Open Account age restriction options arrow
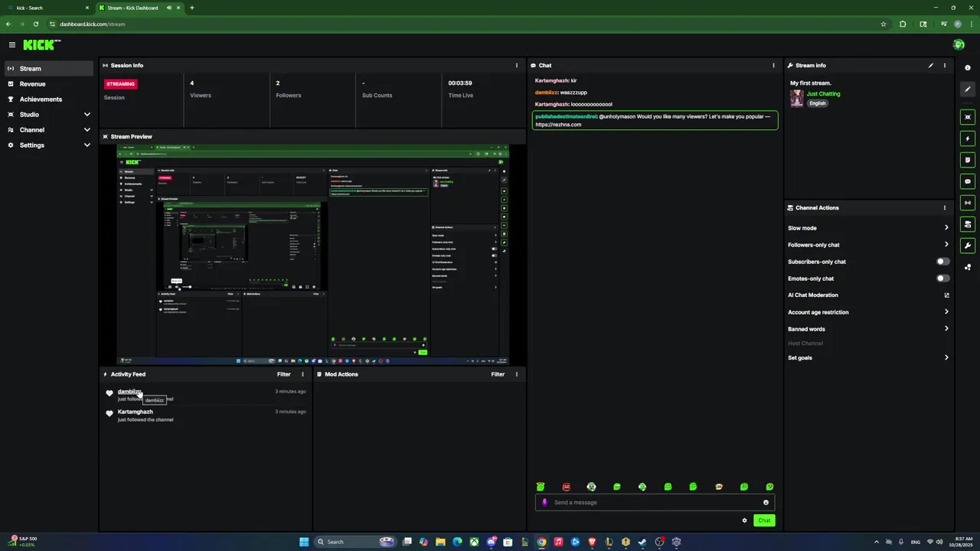The width and height of the screenshot is (980, 551). pyautogui.click(x=946, y=312)
